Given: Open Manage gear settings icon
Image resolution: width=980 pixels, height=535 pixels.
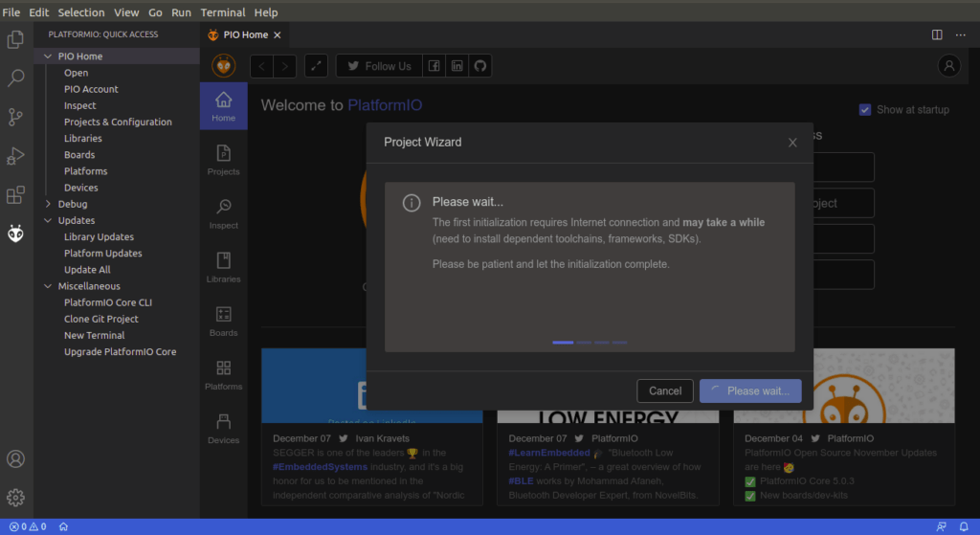Looking at the screenshot, I should point(15,498).
